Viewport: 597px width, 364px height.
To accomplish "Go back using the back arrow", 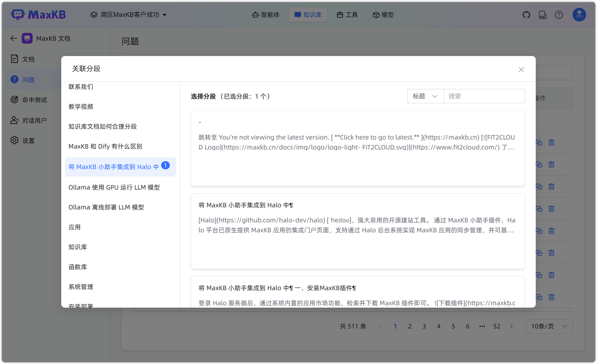I will click(13, 38).
